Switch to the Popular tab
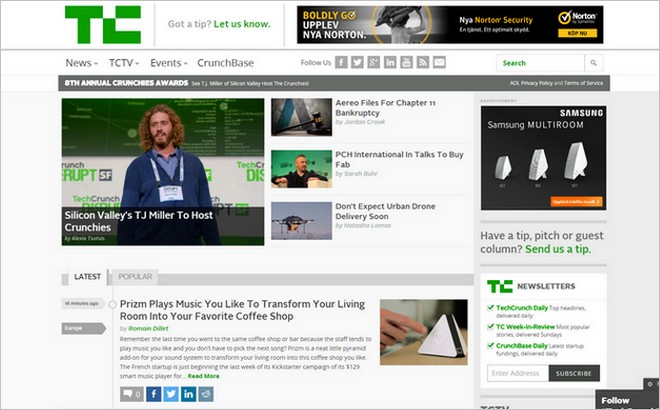Image resolution: width=660 pixels, height=410 pixels. point(135,277)
